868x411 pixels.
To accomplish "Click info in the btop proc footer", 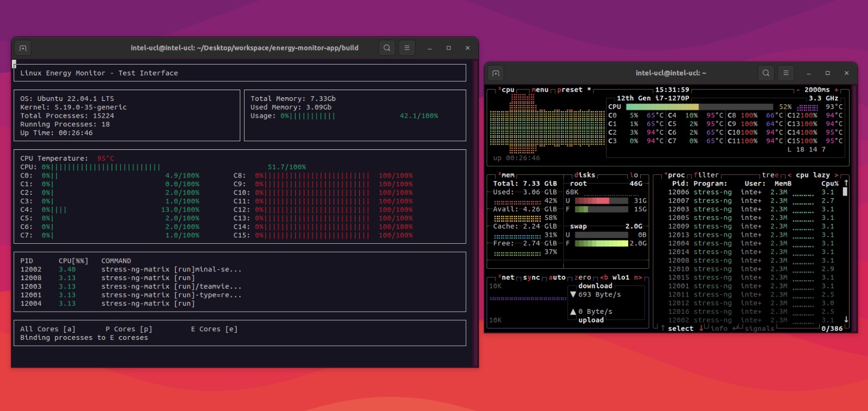I will coord(719,328).
